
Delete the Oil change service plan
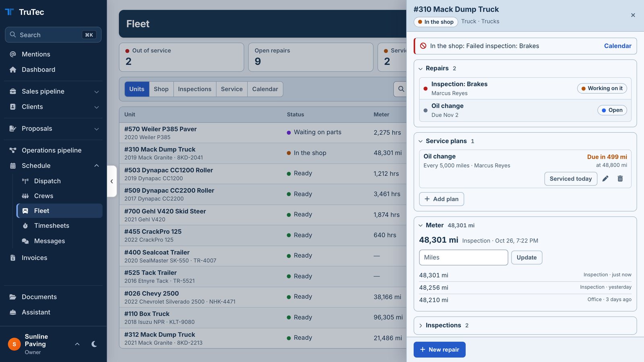[620, 179]
